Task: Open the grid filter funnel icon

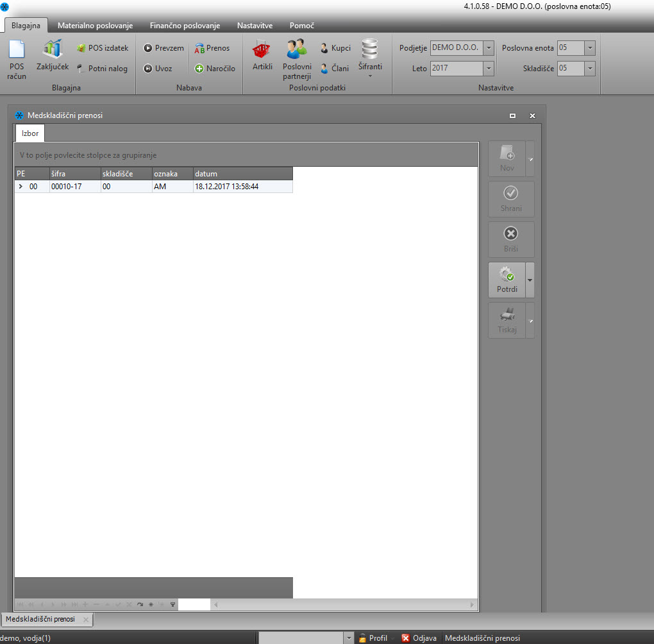Action: point(172,604)
